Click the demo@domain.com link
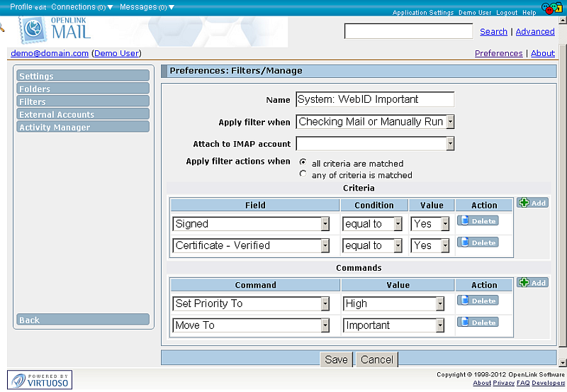This screenshot has height=392, width=567. 50,53
